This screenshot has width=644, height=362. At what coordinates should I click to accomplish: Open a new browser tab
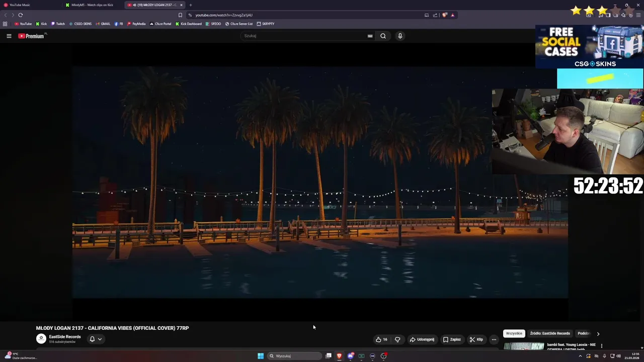point(190,5)
